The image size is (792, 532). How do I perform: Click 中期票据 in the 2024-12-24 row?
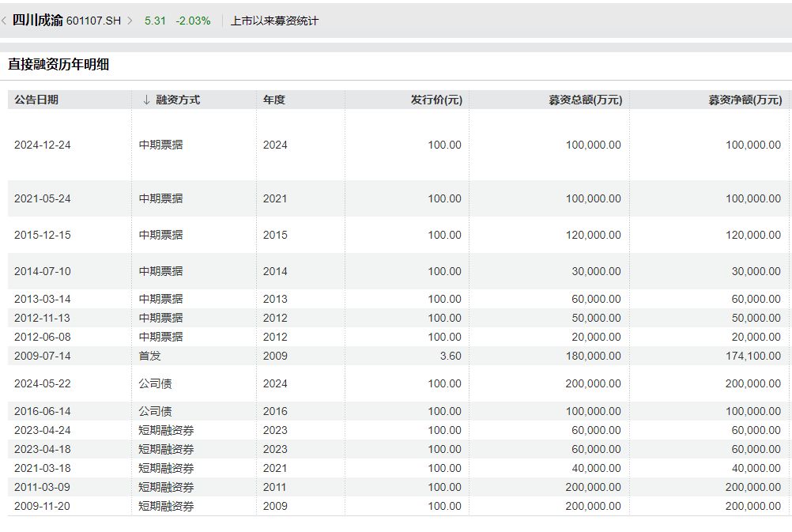160,145
